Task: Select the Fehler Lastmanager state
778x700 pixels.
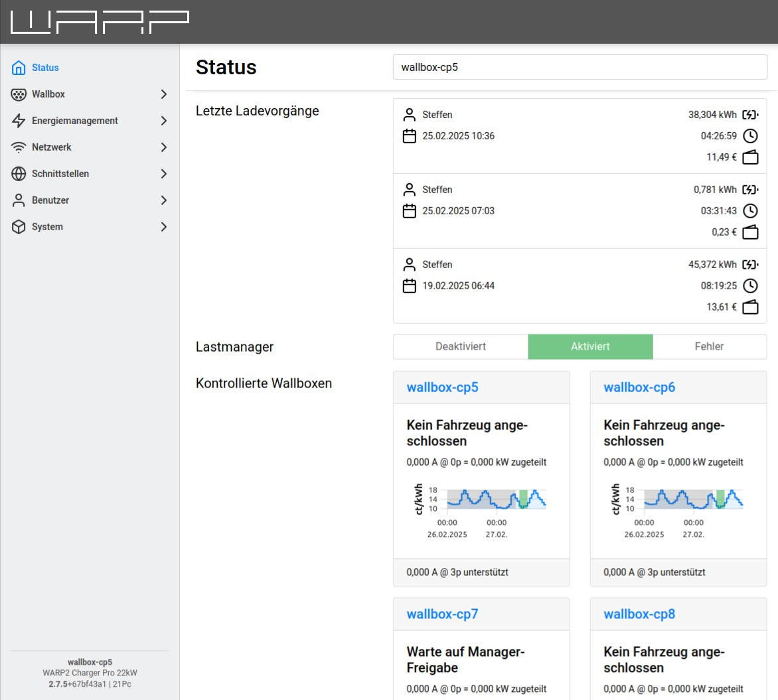Action: click(709, 346)
